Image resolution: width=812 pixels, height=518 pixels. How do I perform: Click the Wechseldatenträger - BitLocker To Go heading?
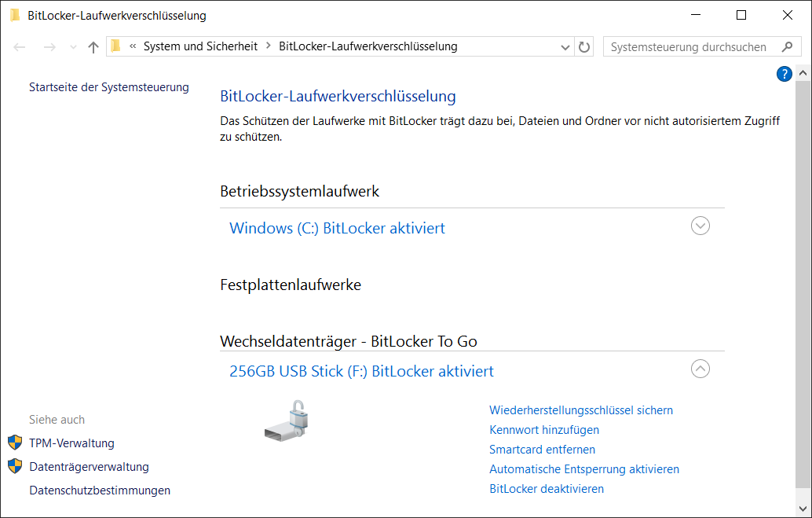point(349,341)
